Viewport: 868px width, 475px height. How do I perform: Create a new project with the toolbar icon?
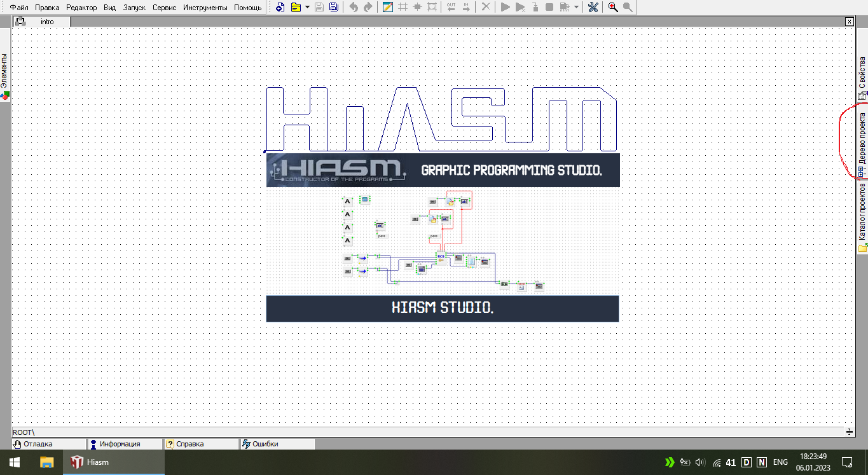point(280,8)
